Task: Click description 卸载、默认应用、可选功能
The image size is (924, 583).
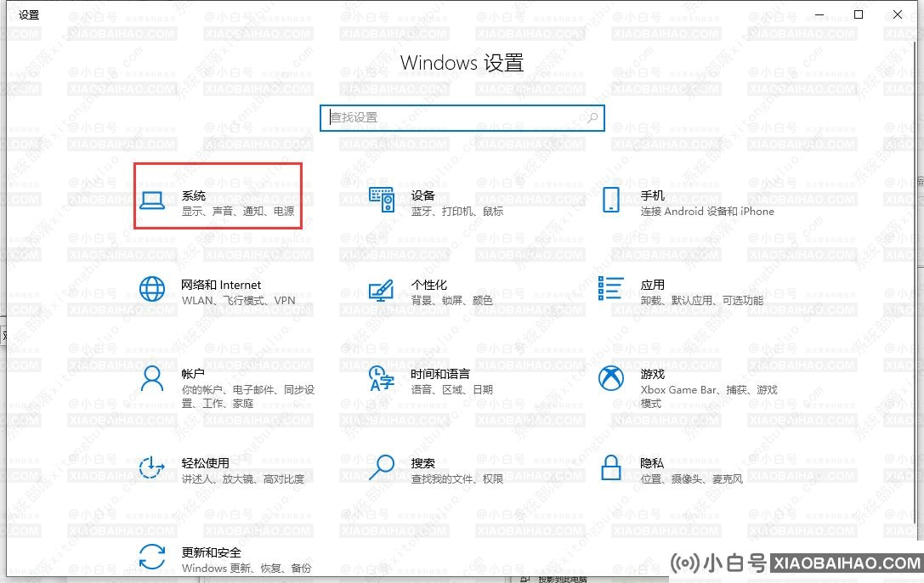Action: tap(702, 300)
